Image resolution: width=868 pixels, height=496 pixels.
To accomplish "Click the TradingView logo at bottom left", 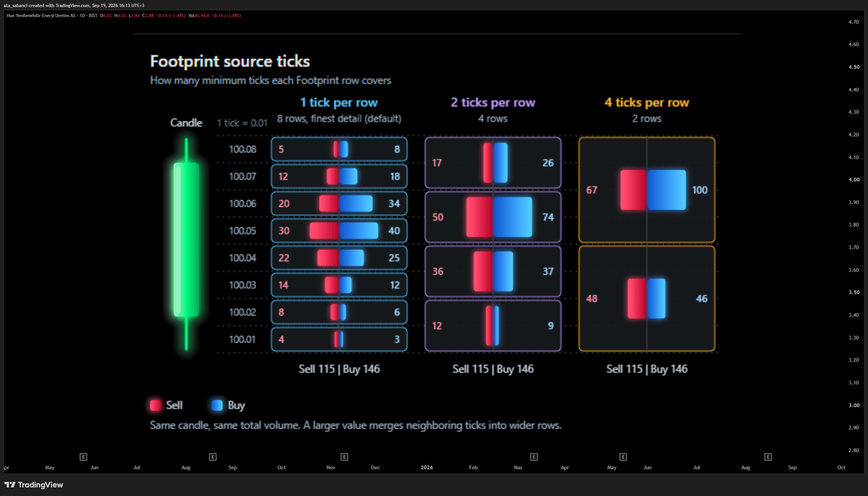I will (x=34, y=484).
